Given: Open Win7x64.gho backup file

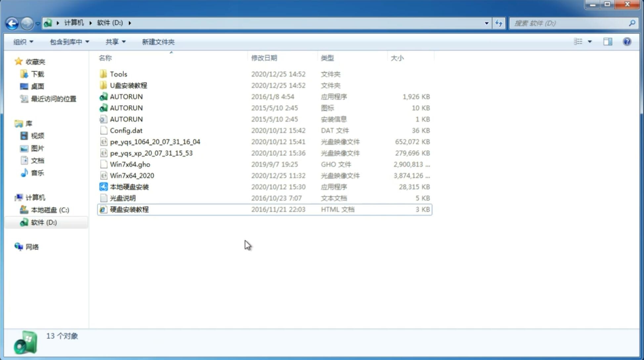Looking at the screenshot, I should point(130,164).
